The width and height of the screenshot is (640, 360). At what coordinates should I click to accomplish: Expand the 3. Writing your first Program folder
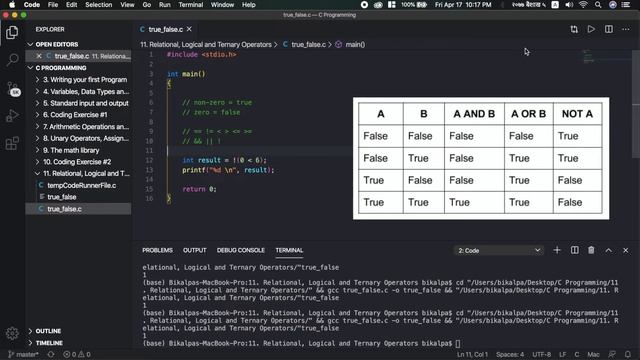(x=78, y=80)
